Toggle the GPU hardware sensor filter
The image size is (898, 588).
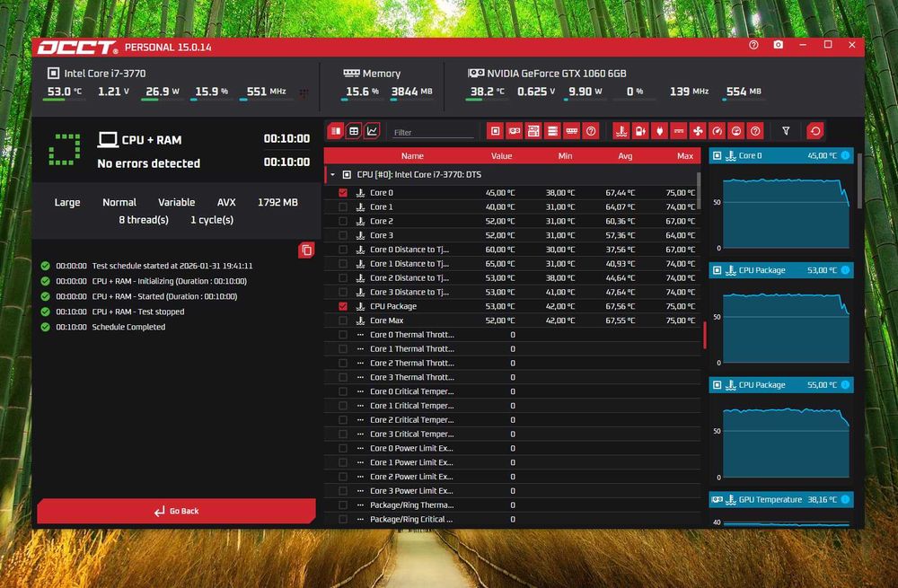point(515,131)
